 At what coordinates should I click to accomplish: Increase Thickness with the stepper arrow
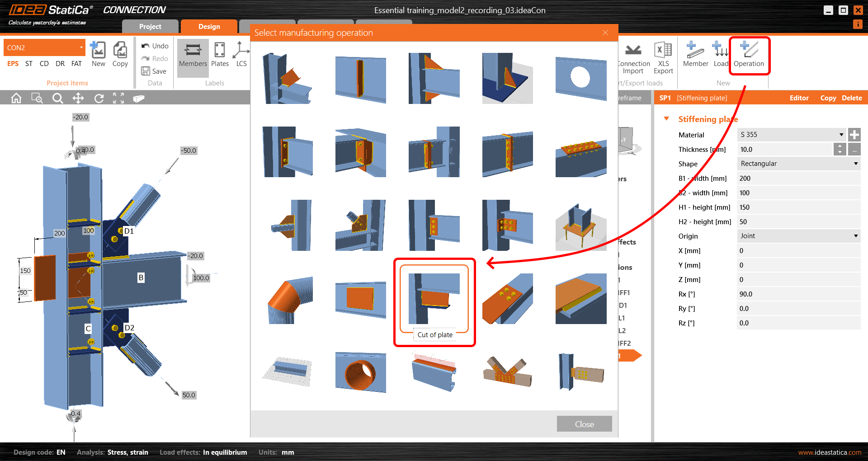(840, 146)
